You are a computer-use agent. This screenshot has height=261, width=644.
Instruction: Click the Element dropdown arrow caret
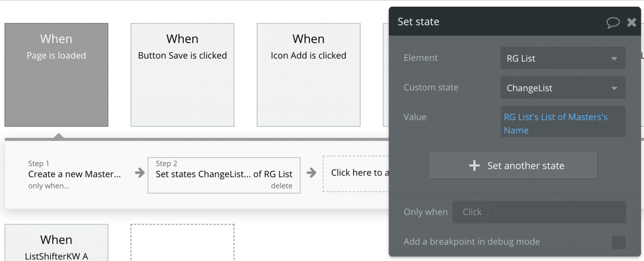click(614, 59)
